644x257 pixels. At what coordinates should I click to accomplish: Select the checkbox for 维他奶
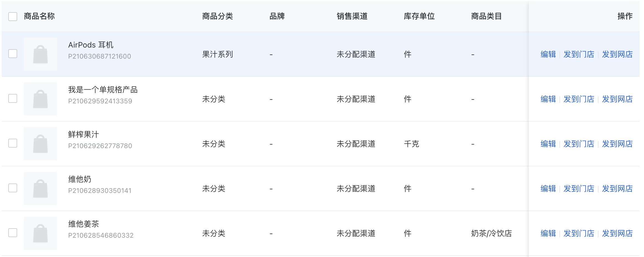pos(13,188)
